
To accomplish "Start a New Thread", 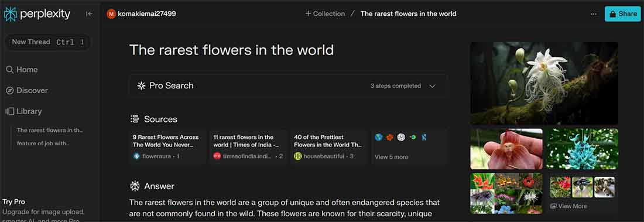I will coord(47,42).
